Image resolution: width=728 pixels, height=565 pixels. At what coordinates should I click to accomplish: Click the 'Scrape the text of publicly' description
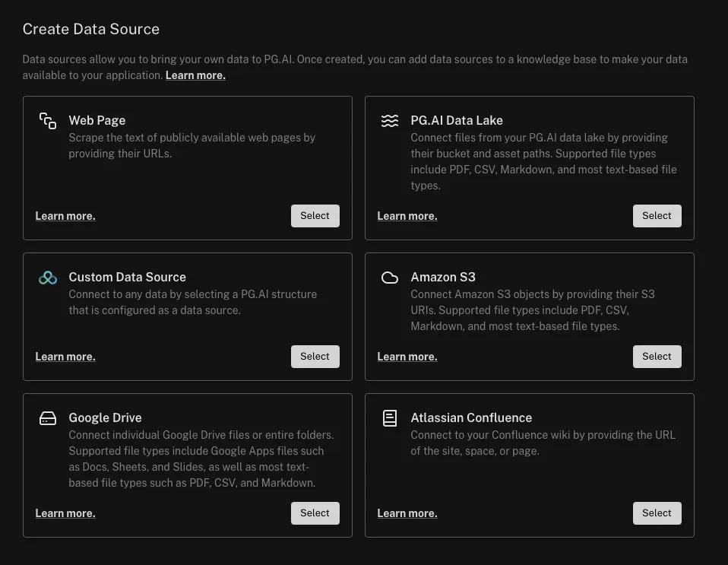(x=192, y=145)
